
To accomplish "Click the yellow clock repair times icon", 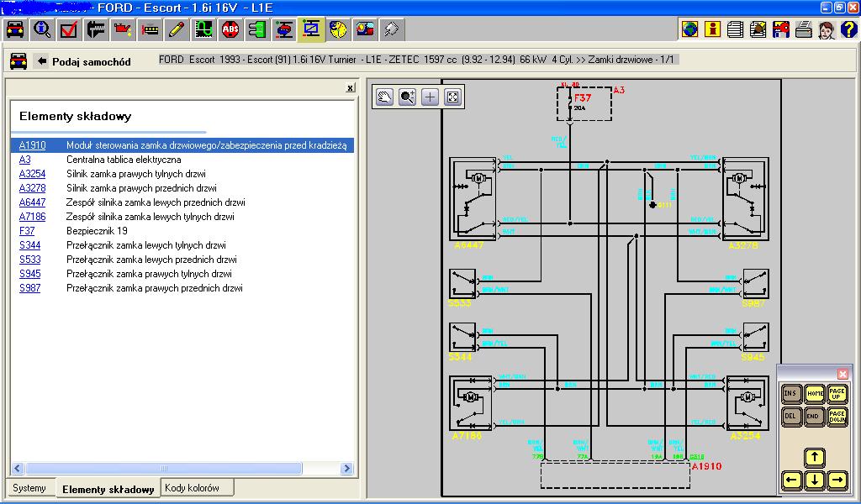I will click(338, 29).
